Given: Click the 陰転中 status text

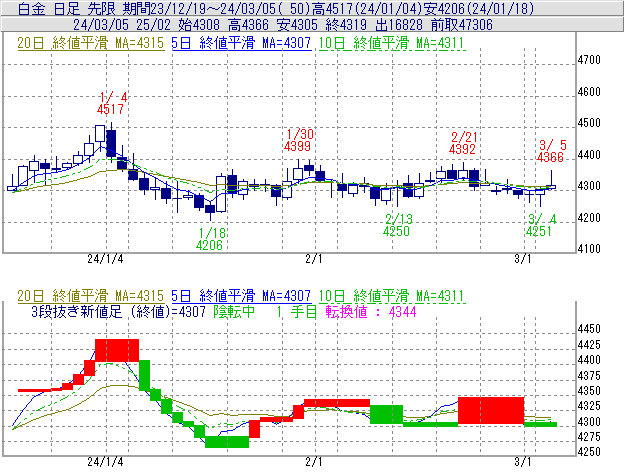Looking at the screenshot, I should point(234,311).
